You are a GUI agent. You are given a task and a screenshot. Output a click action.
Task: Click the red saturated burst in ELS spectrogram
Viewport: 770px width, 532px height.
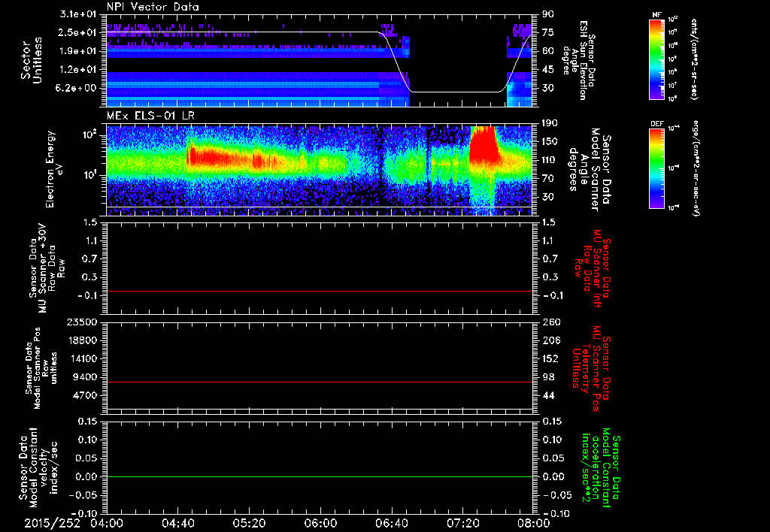484,145
